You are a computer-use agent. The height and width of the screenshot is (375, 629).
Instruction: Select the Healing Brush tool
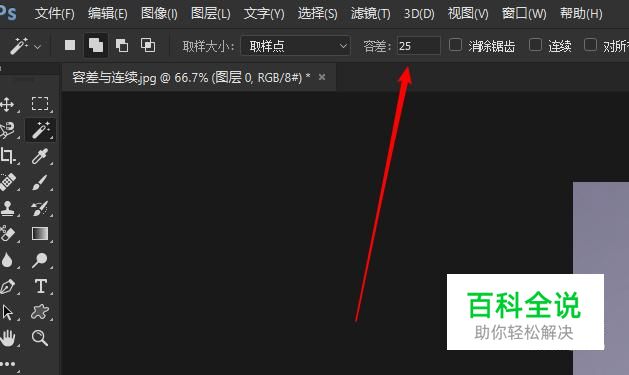point(7,182)
